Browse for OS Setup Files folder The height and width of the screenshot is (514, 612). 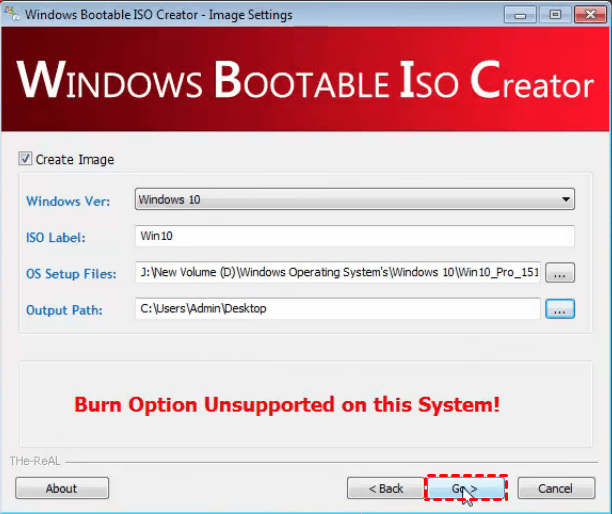point(560,272)
